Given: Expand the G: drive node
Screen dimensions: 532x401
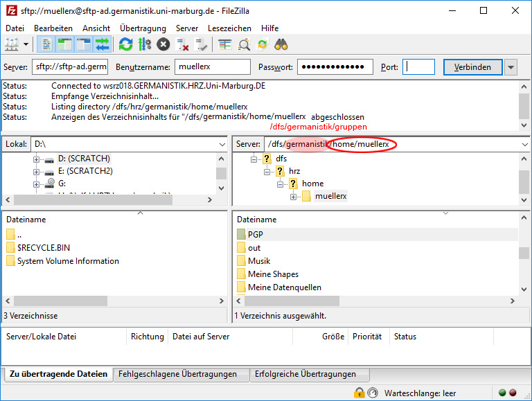Looking at the screenshot, I should pos(36,184).
